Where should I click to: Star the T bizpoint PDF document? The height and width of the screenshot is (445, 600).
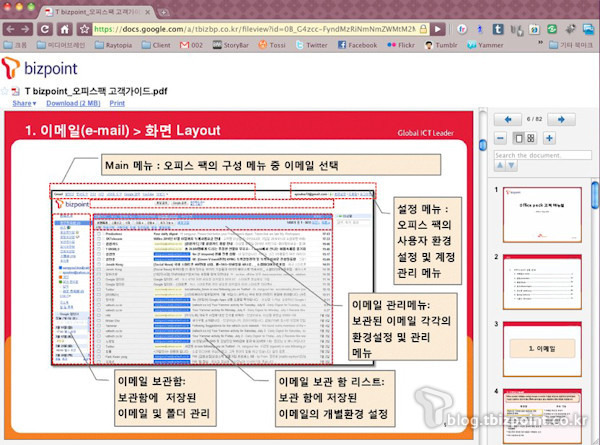click(5, 91)
